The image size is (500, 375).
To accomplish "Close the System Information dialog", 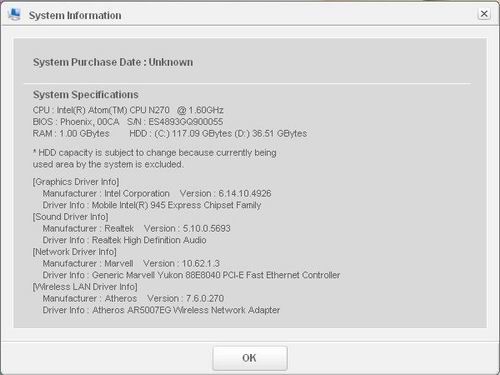I will point(484,14).
